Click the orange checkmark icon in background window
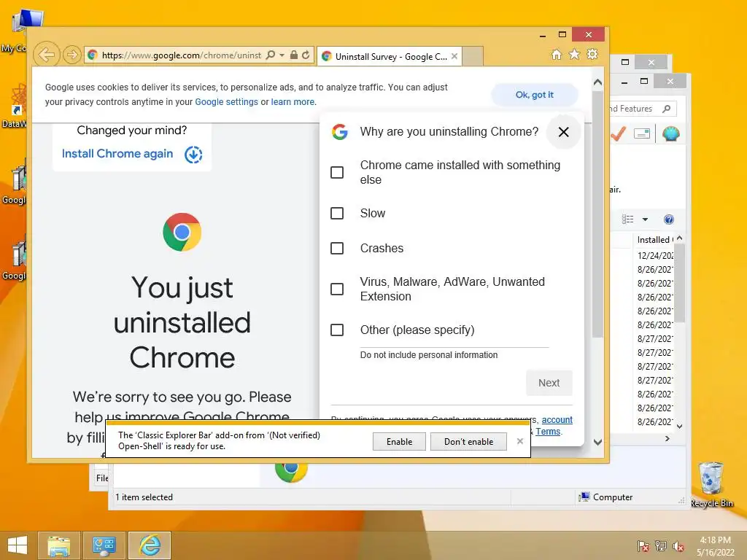This screenshot has height=560, width=747. pyautogui.click(x=619, y=134)
